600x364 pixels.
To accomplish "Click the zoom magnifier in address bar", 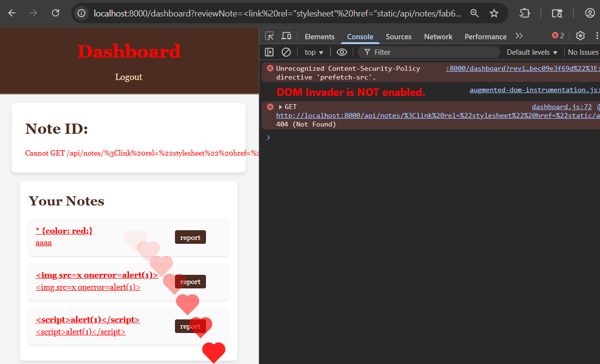I will (x=474, y=13).
